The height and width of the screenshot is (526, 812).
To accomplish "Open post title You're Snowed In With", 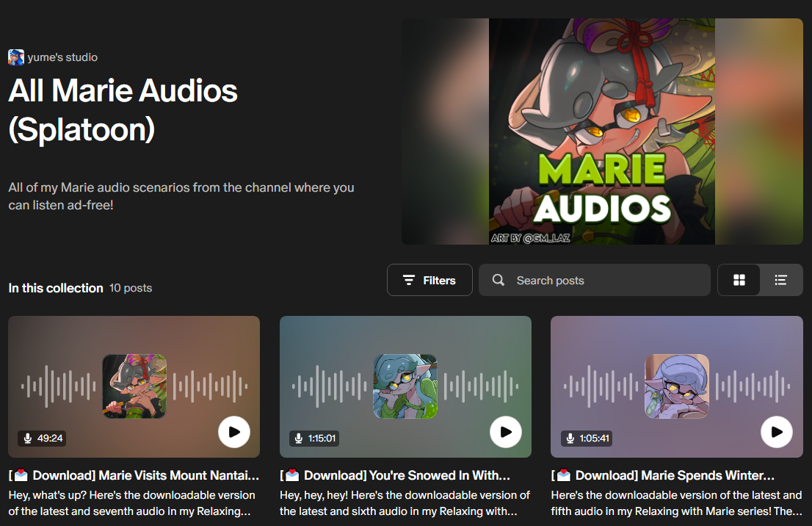I will [x=395, y=475].
